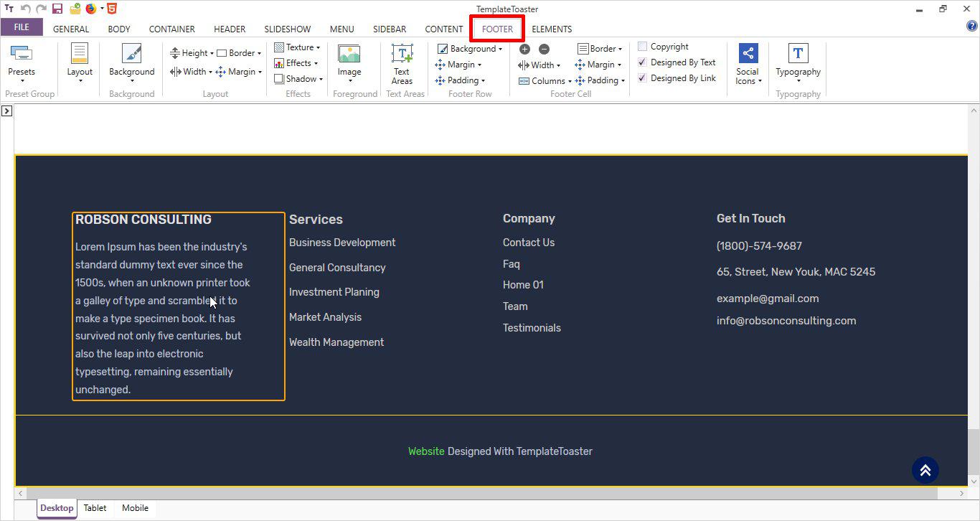Disable the Designed By Link checkbox
980x521 pixels.
point(642,78)
